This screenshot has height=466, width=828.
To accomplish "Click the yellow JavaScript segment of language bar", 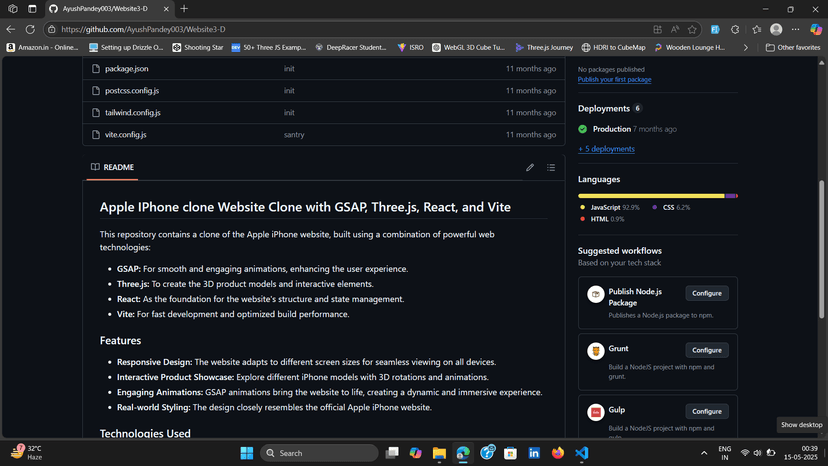I will tap(651, 196).
